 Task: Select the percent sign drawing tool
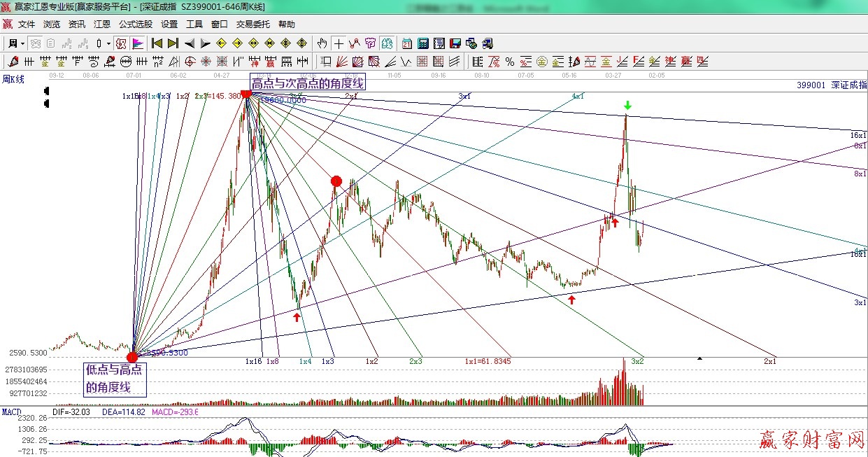click(510, 62)
